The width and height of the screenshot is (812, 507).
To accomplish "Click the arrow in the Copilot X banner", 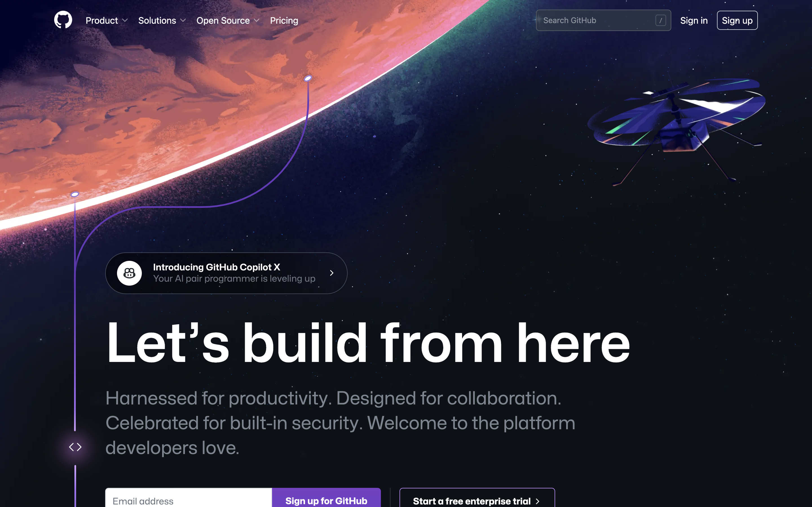I will pos(332,273).
